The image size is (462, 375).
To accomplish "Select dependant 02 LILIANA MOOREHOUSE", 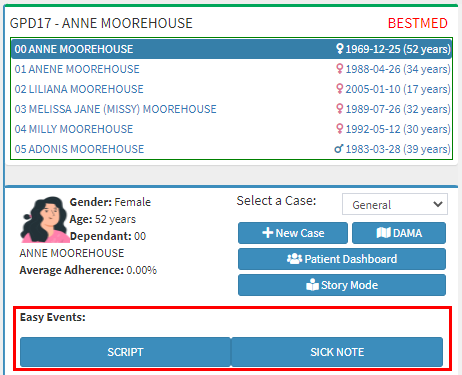I will pos(231,89).
